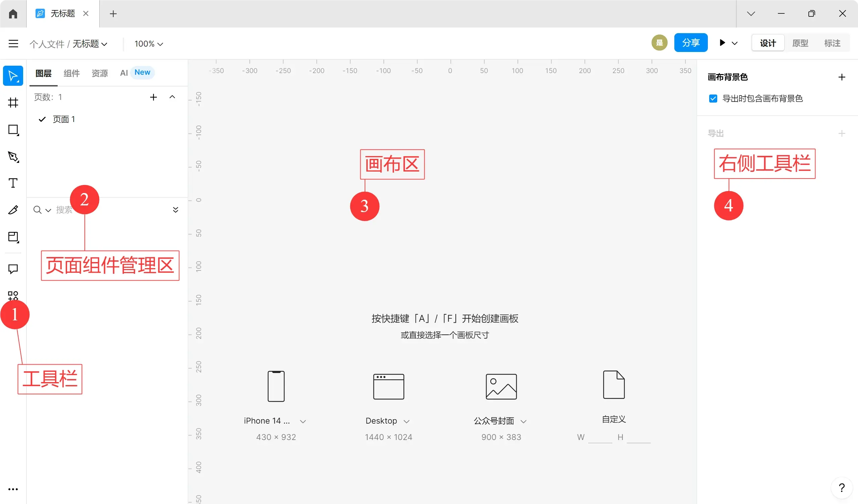Choose the 自定义 custom artboard icon
This screenshot has width=858, height=504.
614,384
